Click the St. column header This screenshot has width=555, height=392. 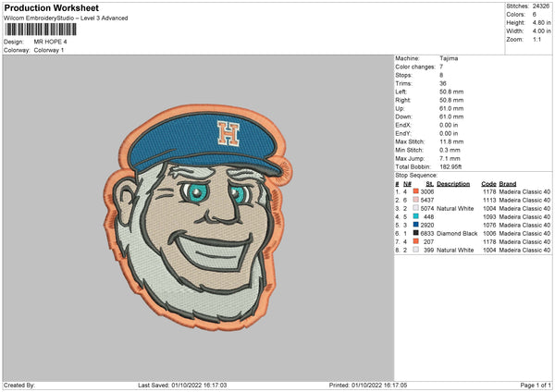click(430, 183)
